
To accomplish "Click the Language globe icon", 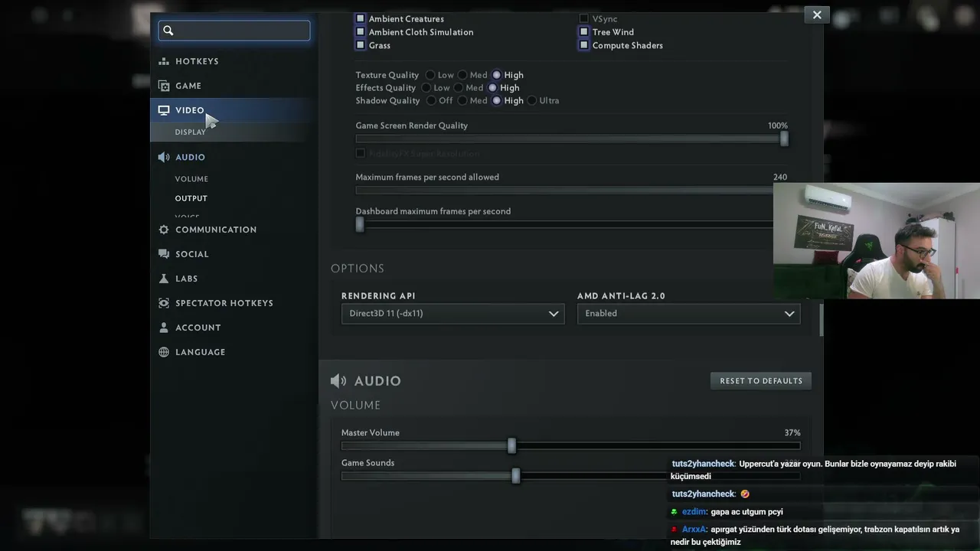I will (164, 352).
